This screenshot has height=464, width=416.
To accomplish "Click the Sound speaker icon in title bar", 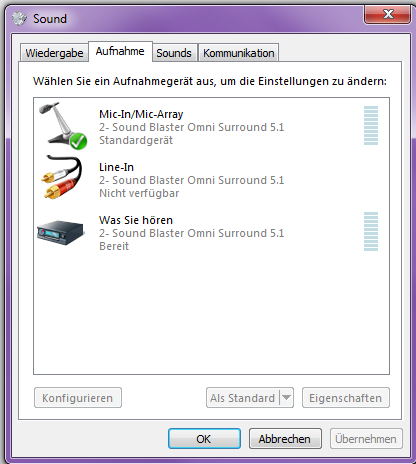I will 19,18.
